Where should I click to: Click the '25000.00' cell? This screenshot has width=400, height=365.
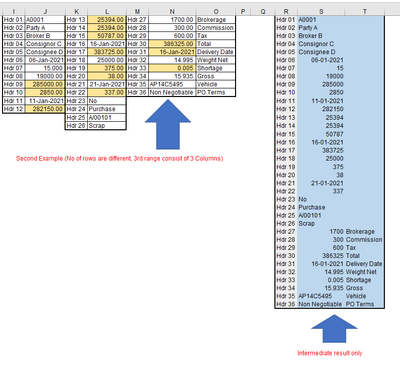(x=107, y=60)
